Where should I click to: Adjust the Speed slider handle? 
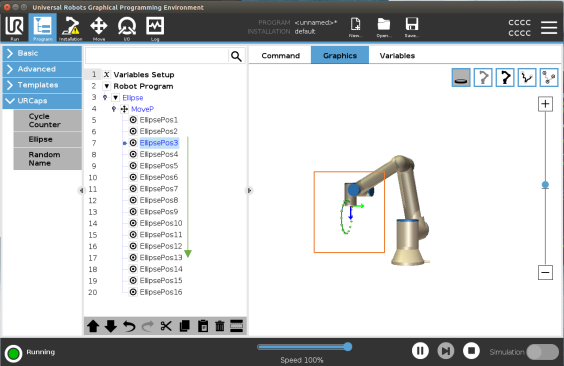347,347
